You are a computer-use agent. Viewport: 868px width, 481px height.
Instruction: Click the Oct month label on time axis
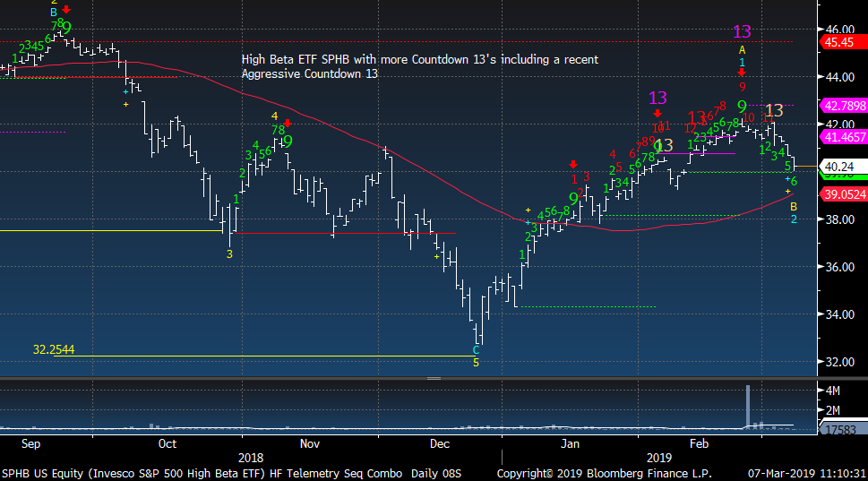click(168, 443)
